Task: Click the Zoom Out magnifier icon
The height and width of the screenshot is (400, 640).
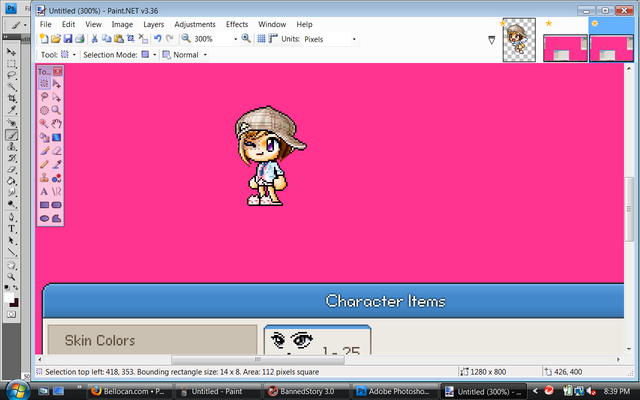Action: coord(186,39)
